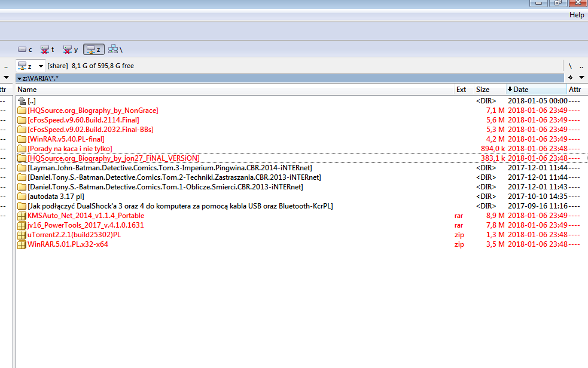Click folder icon of HQSource.org_Biography_by_jon27_FiNAL_VERSiON
This screenshot has width=588, height=368.
[22, 158]
